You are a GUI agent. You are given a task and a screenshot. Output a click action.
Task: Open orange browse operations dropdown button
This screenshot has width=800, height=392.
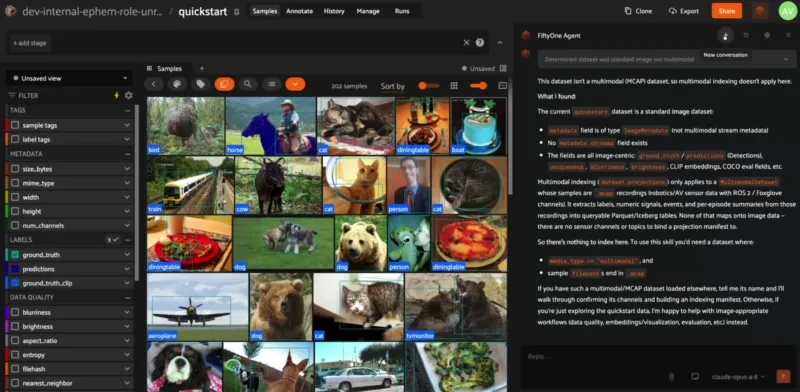click(x=295, y=84)
